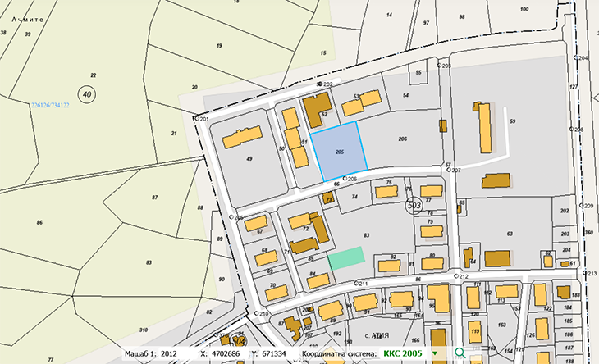Open the coordinate system dropdown arrow
599x364 pixels.
435,353
